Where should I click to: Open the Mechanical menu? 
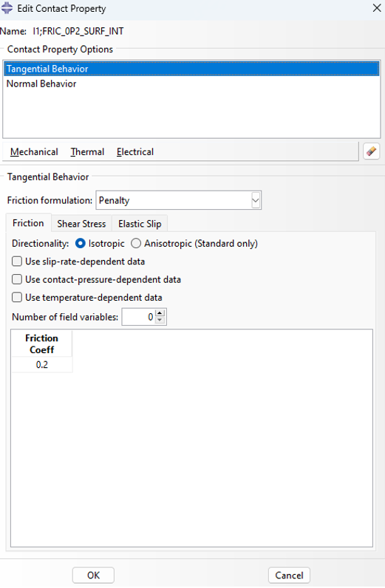pos(34,152)
